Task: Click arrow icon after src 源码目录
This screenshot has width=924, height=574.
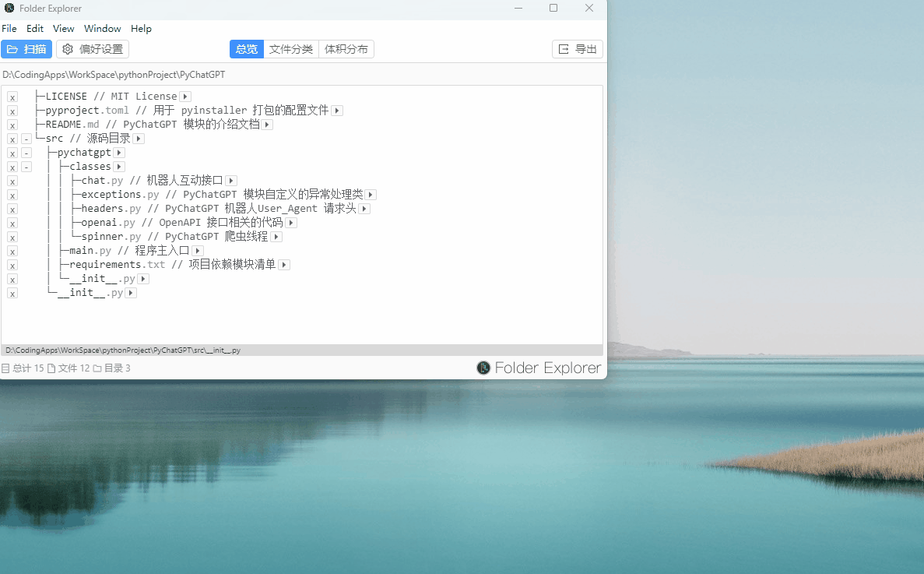Action: [139, 139]
